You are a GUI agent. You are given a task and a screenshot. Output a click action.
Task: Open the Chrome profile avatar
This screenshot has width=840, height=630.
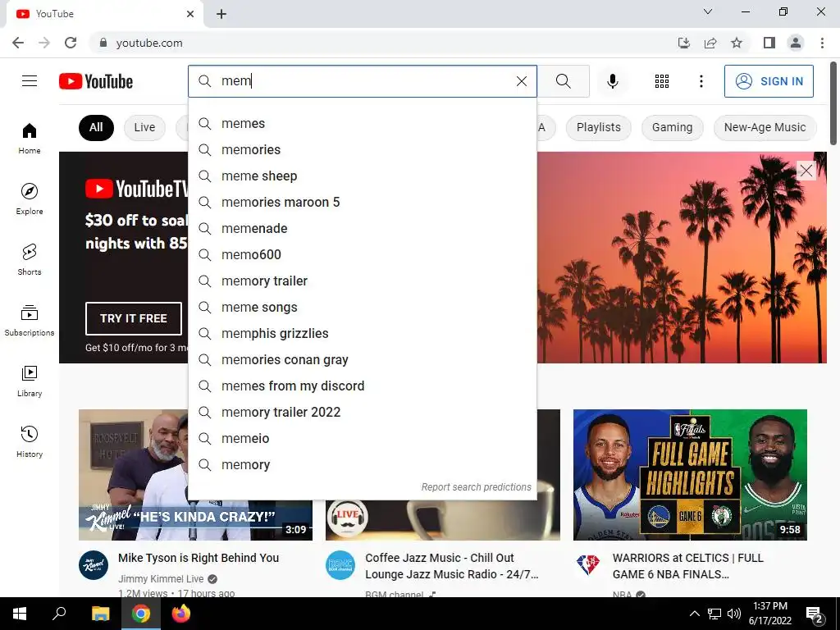pos(796,43)
